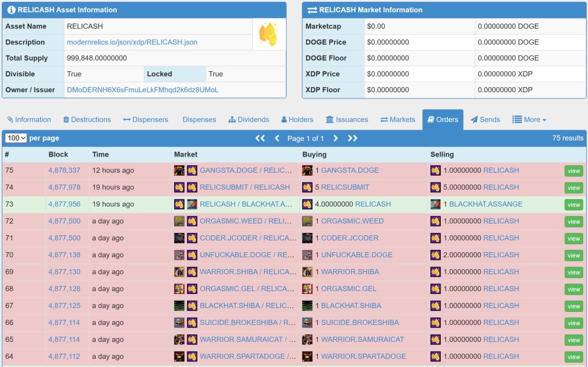Click view button for order 73
The image size is (588, 367).
574,205
